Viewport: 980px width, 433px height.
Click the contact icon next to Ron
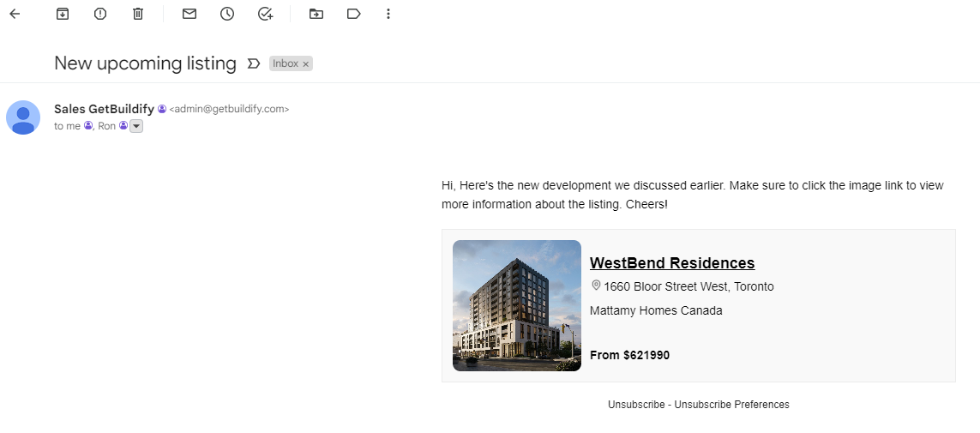(x=123, y=125)
